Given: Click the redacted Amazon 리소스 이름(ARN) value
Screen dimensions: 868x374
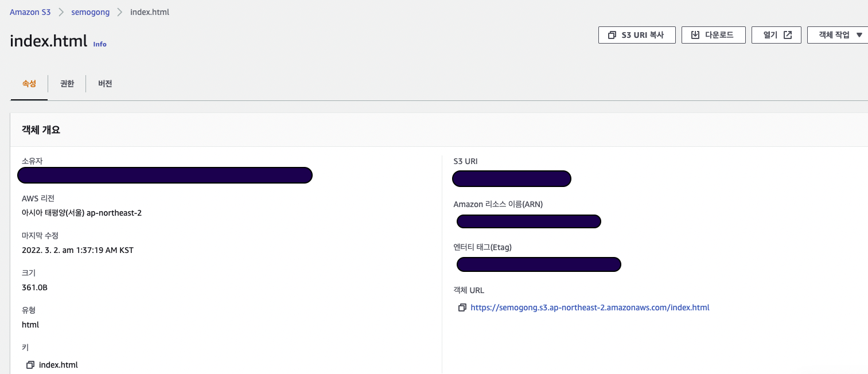Looking at the screenshot, I should point(528,221).
